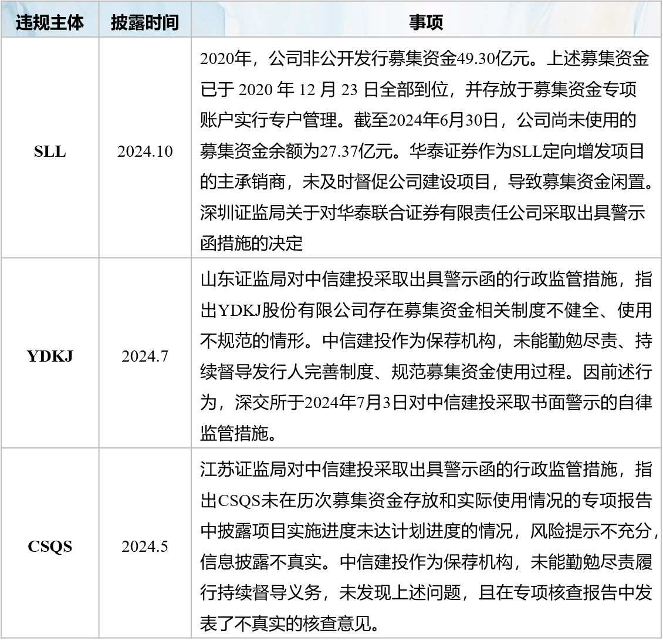The image size is (663, 644).
Task: Click the line starting 续督导发行人完善制度
Action: 426,372
